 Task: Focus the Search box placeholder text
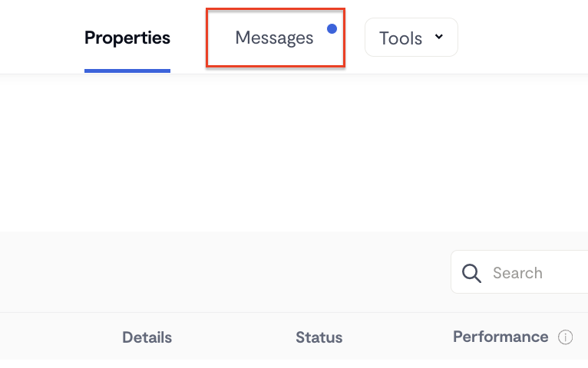pyautogui.click(x=517, y=273)
